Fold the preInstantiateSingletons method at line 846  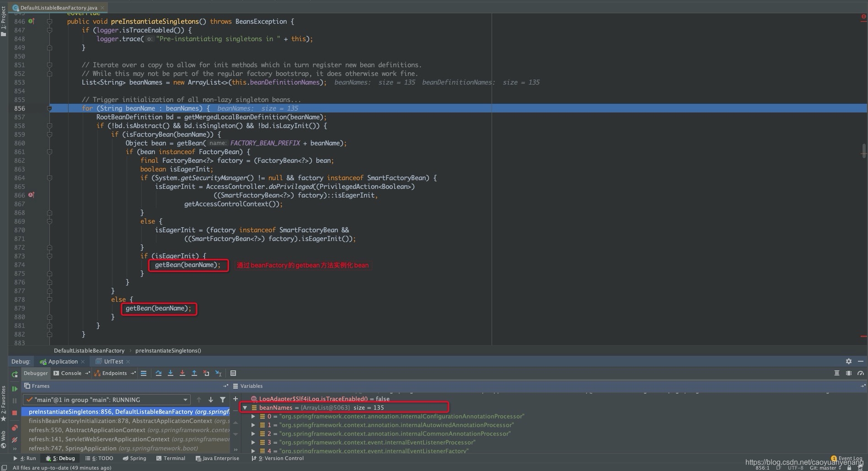point(49,21)
